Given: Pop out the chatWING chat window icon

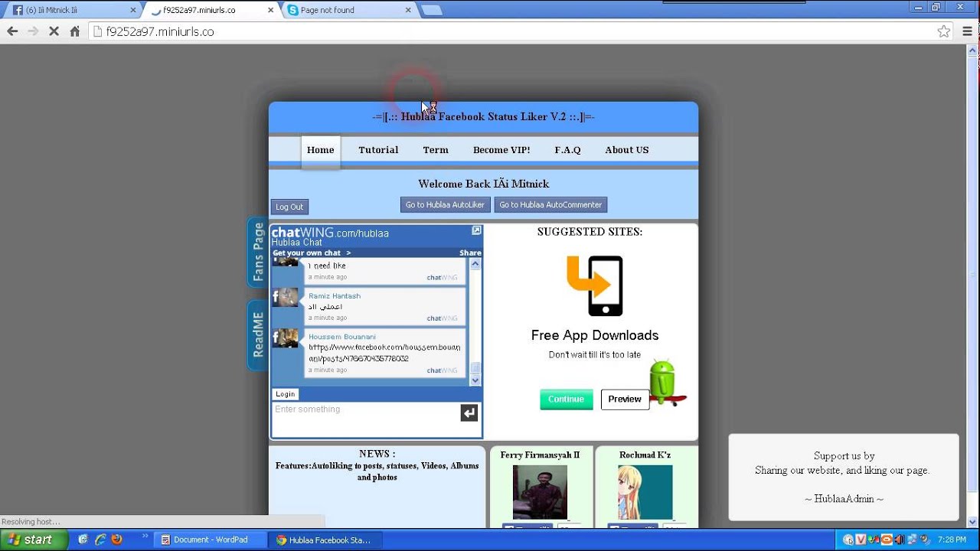Looking at the screenshot, I should [x=476, y=230].
